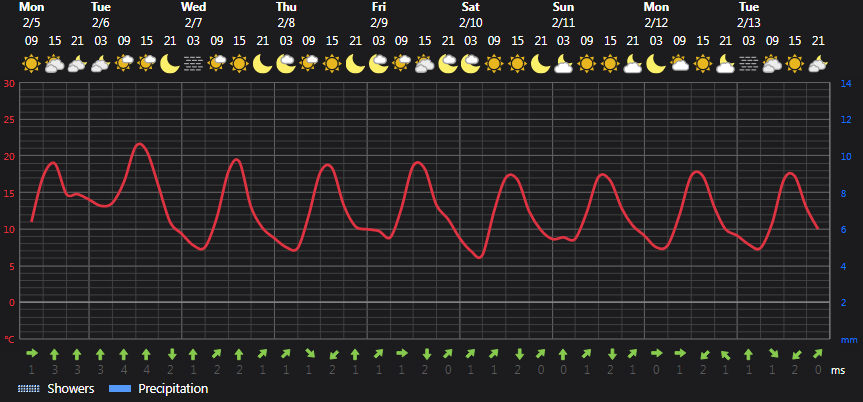Screen dimensions: 863x402
Task: Select the clear moon icon for Mon 2/12 03h
Action: pyautogui.click(x=656, y=64)
